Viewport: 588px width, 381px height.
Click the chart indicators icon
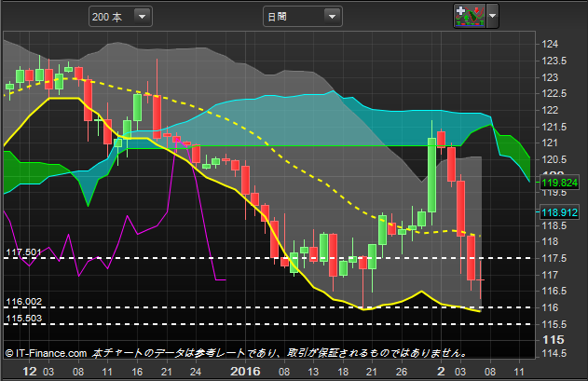470,16
